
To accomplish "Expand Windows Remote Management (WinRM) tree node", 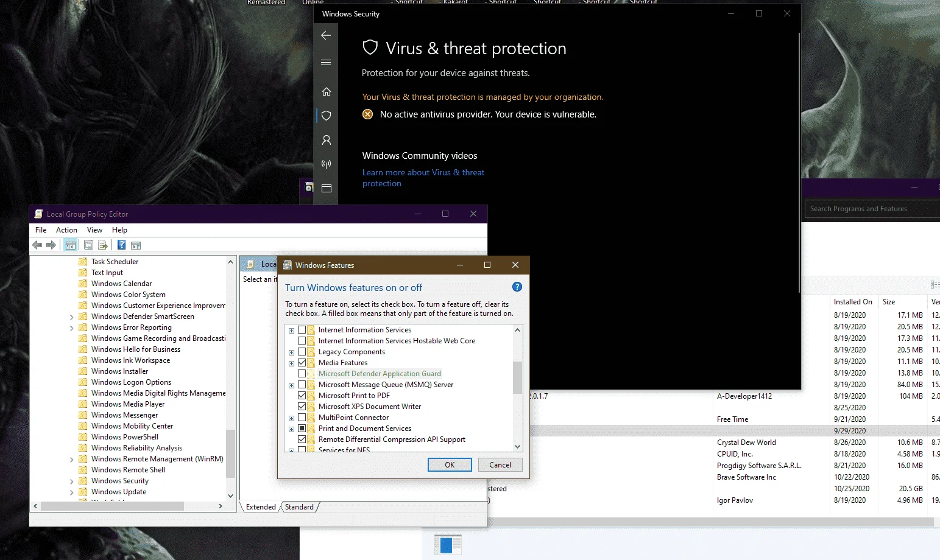I will 71,460.
